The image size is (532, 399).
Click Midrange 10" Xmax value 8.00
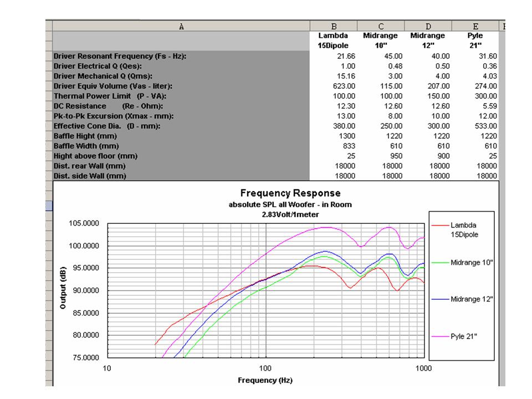tap(395, 116)
